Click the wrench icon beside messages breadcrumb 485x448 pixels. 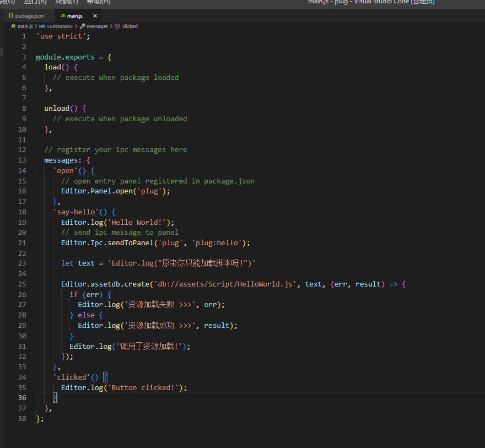tap(82, 26)
